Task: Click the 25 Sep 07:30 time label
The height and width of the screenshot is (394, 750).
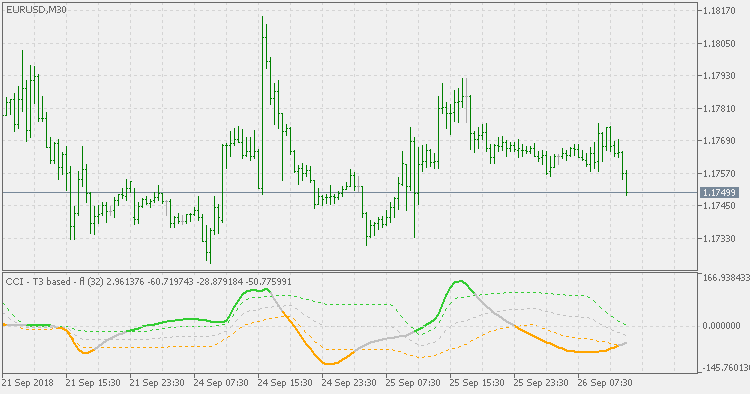Action: pos(413,383)
